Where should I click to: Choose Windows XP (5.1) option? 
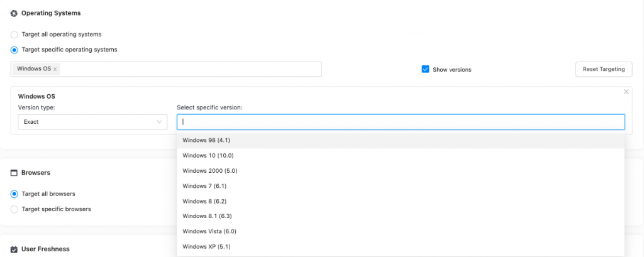206,247
